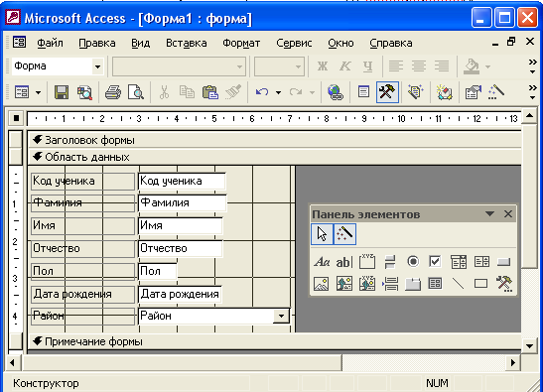
Task: Expand the View button dropdown arrow
Action: click(38, 92)
